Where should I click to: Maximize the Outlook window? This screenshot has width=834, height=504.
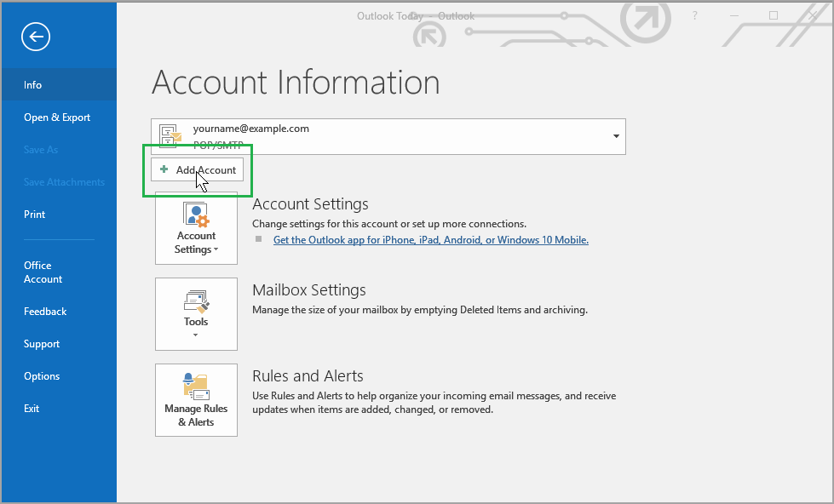pyautogui.click(x=774, y=16)
